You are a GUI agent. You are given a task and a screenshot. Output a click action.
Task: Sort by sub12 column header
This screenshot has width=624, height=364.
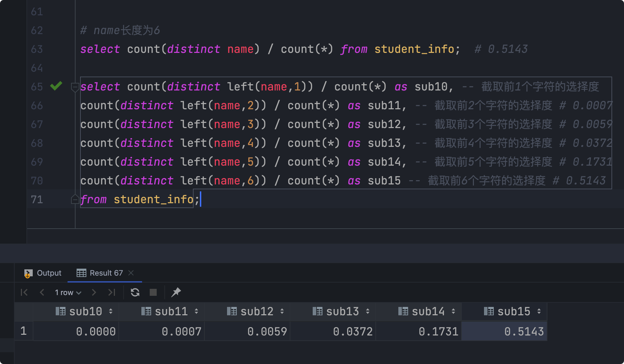click(x=248, y=311)
